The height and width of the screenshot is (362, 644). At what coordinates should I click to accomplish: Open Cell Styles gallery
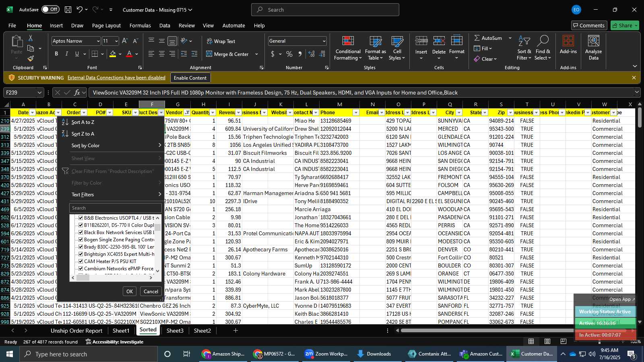pos(397,48)
